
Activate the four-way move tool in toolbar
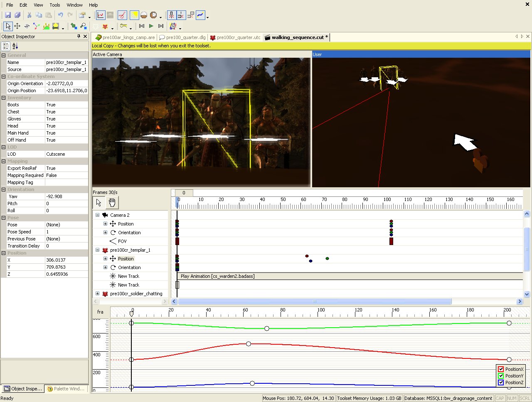click(x=17, y=26)
